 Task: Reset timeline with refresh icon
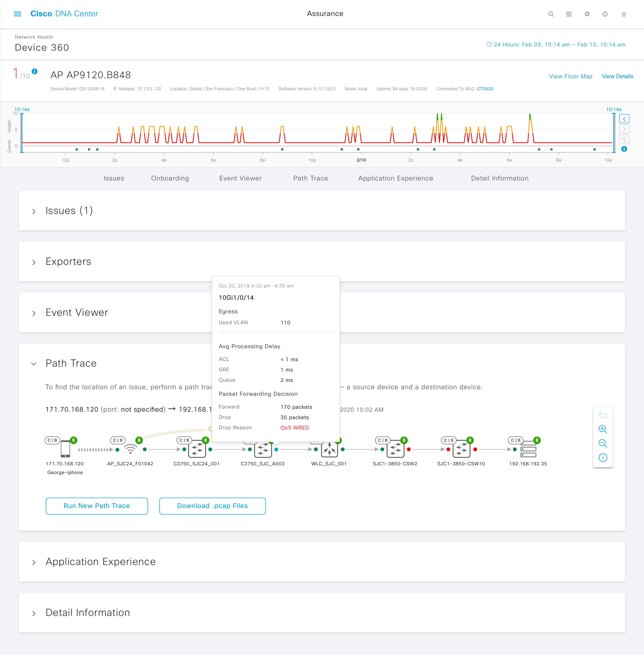click(x=624, y=139)
